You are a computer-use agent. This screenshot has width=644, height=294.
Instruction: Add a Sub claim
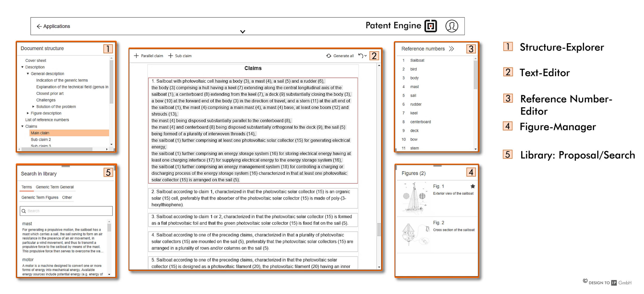[x=180, y=56]
